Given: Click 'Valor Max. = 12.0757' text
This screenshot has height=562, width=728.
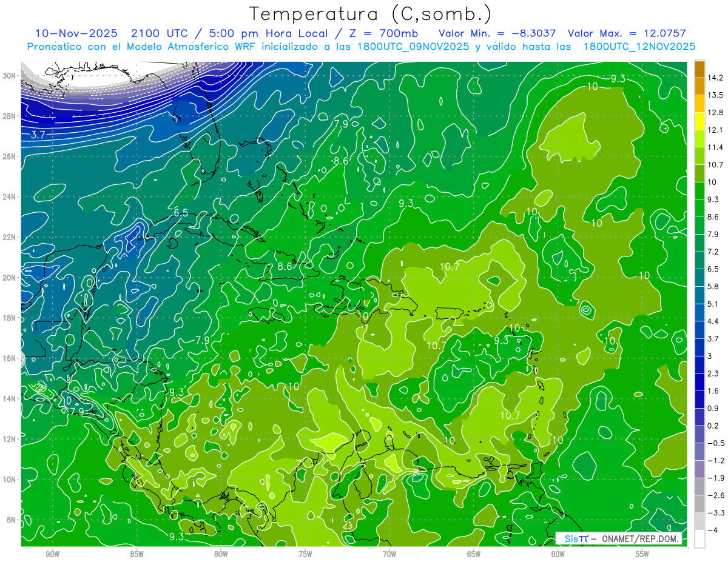Looking at the screenshot, I should pyautogui.click(x=627, y=33).
